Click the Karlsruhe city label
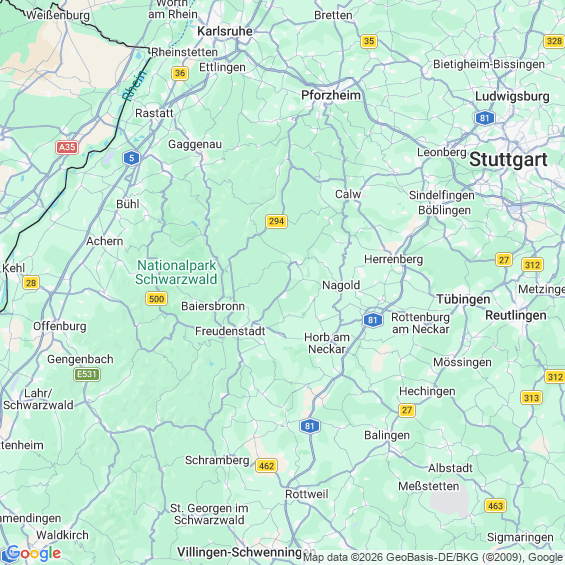 click(x=225, y=31)
